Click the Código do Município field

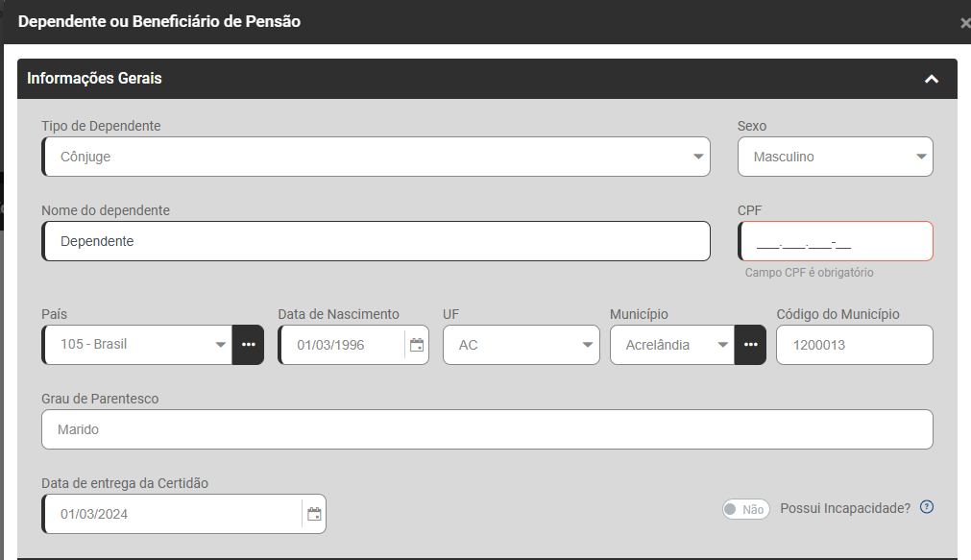(854, 345)
